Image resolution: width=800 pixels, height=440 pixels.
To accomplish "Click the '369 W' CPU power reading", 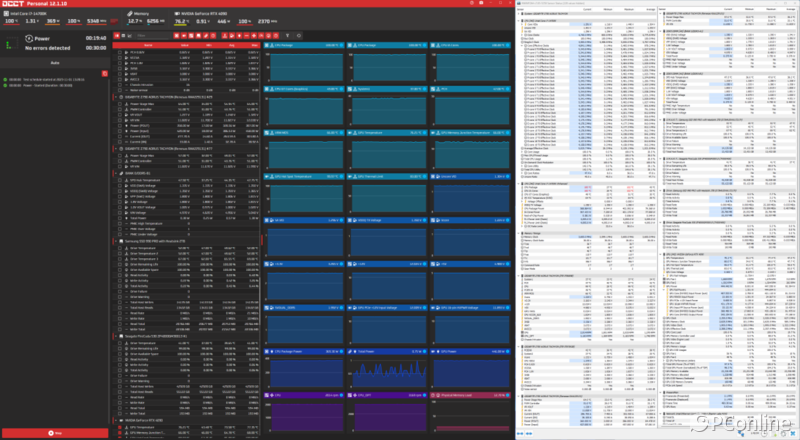I will (x=53, y=21).
